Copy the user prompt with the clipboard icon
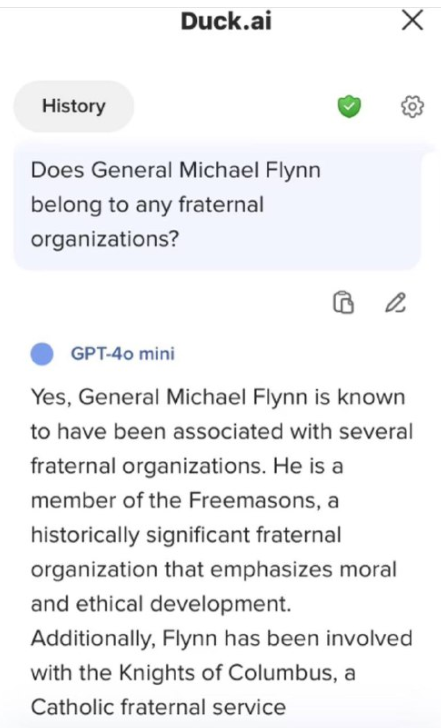The image size is (441, 728). click(343, 302)
